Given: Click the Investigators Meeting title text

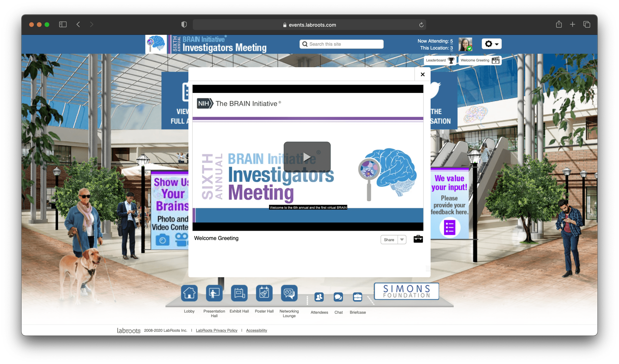Looking at the screenshot, I should (x=225, y=48).
